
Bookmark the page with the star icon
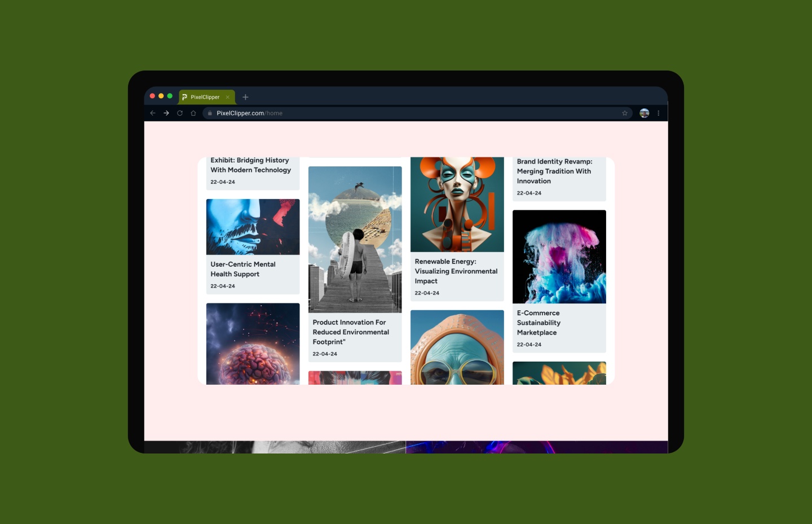(625, 113)
